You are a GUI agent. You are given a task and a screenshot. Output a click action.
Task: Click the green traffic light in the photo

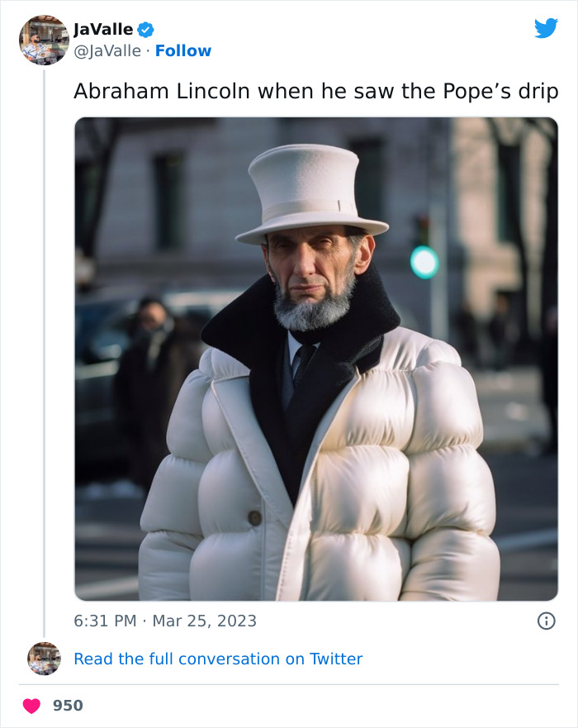click(x=424, y=262)
